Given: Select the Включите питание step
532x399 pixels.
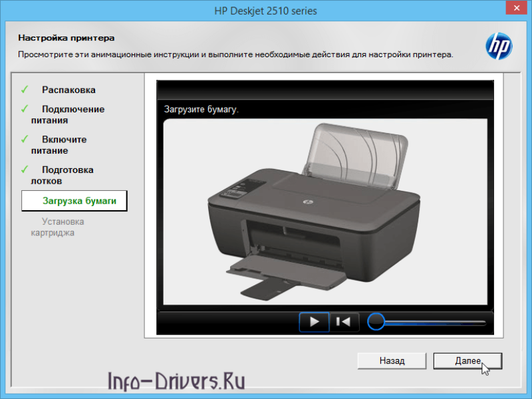Looking at the screenshot, I should 59,145.
